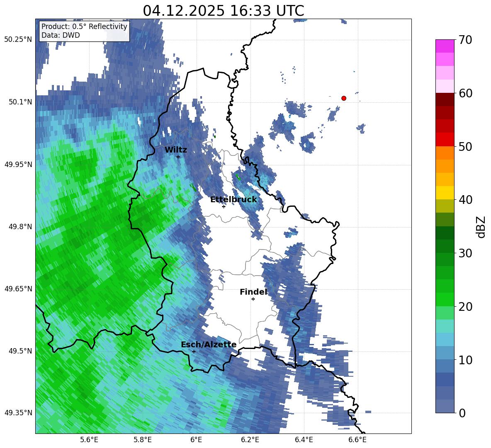Click the magenta top colorbar swatch
Image resolution: width=491 pixels, height=448 pixels.
click(445, 46)
